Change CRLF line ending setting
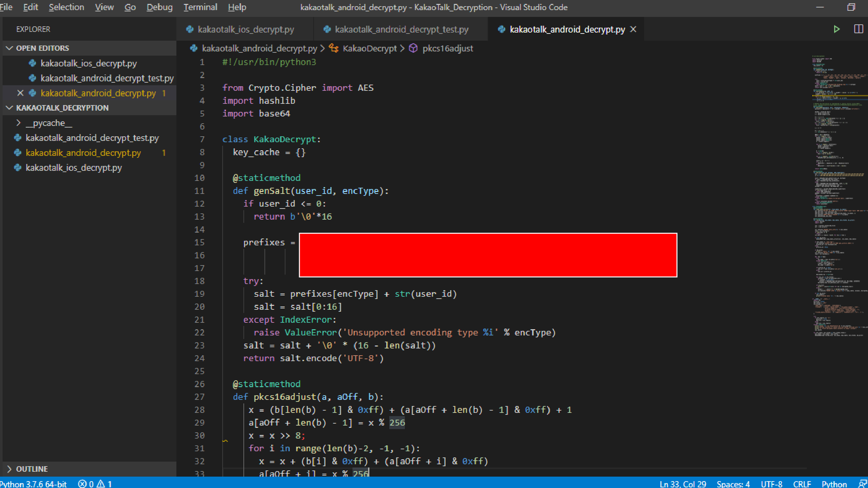The height and width of the screenshot is (488, 868). pos(802,484)
